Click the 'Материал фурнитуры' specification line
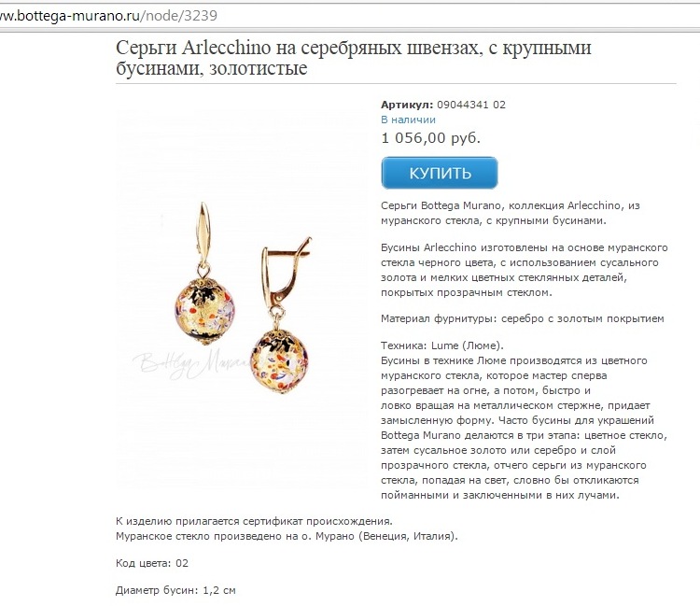This screenshot has width=700, height=606. coord(523,318)
